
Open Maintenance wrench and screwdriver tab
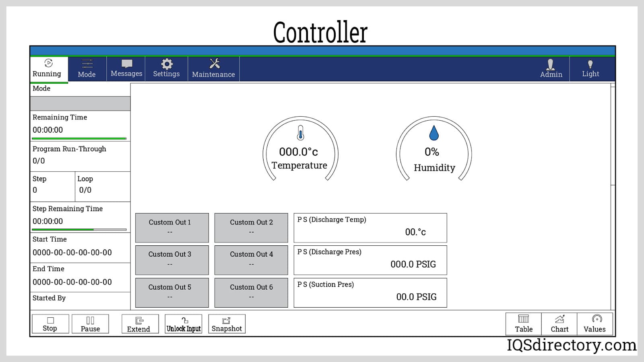213,68
